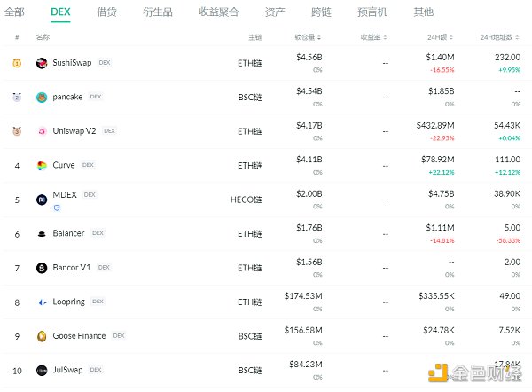532x392 pixels.
Task: Click the $78.92M 24H volume
Action: (x=438, y=160)
